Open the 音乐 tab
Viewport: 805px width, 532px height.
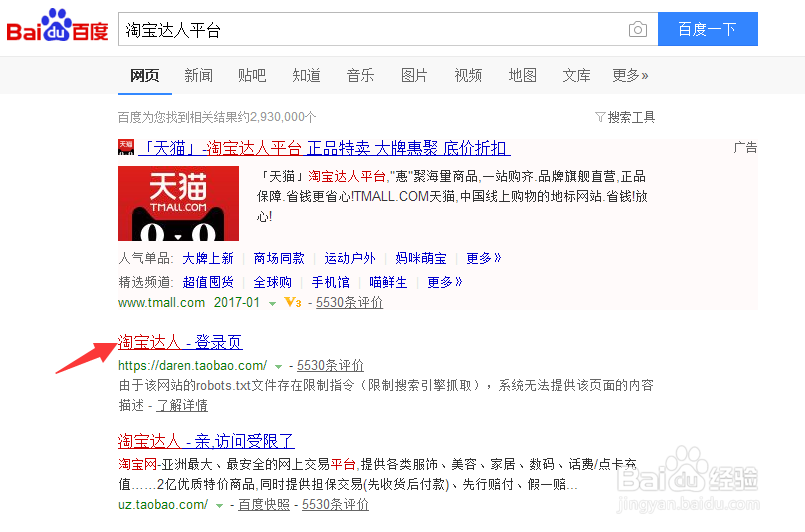tap(360, 75)
